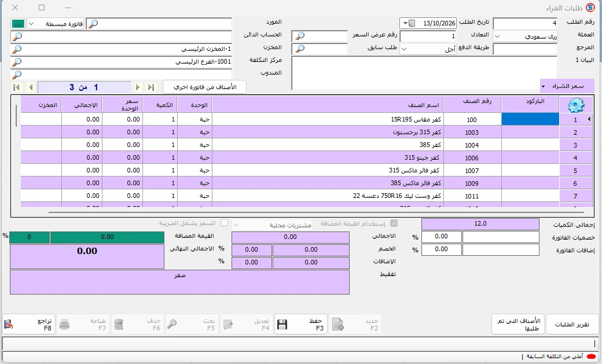Click the Delete (حذف F6) button
This screenshot has width=602, height=364.
pyautogui.click(x=137, y=324)
